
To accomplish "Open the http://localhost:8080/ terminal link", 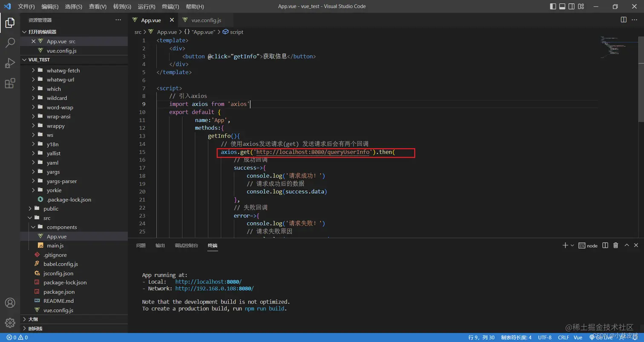I will coord(208,282).
